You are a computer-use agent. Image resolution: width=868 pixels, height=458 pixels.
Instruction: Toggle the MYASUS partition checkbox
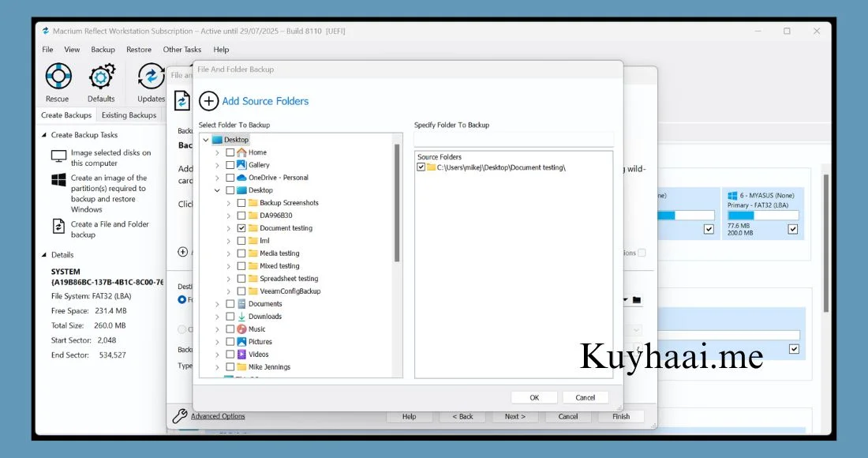793,229
